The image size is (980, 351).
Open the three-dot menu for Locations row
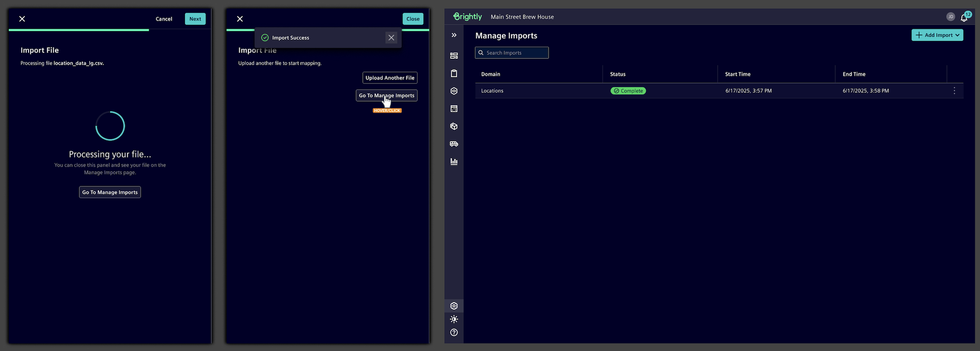pyautogui.click(x=954, y=91)
